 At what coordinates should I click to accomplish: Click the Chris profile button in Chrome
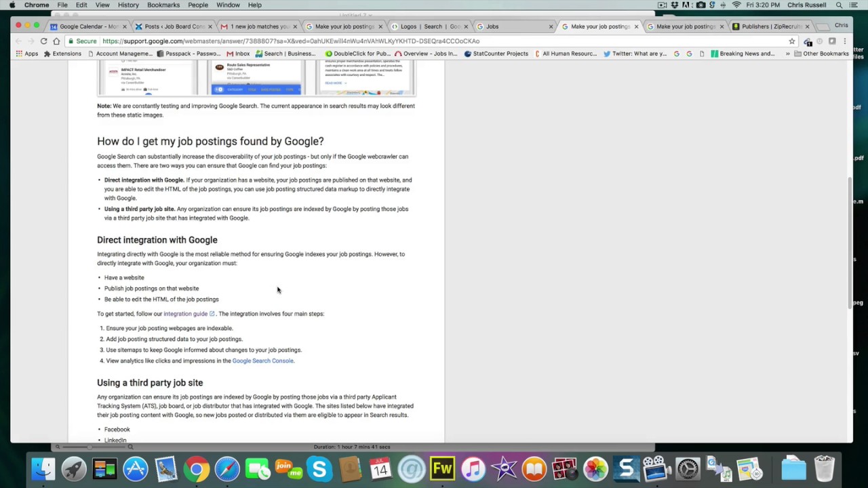[841, 25]
